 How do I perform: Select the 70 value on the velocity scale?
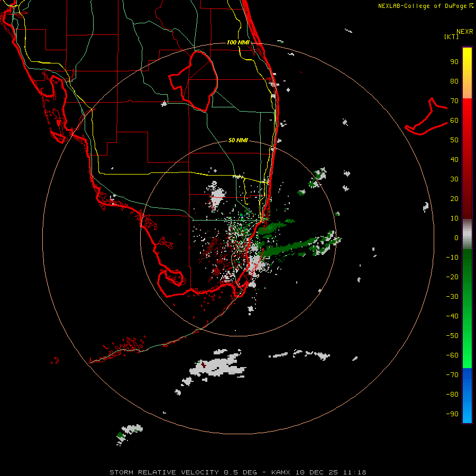coord(454,101)
